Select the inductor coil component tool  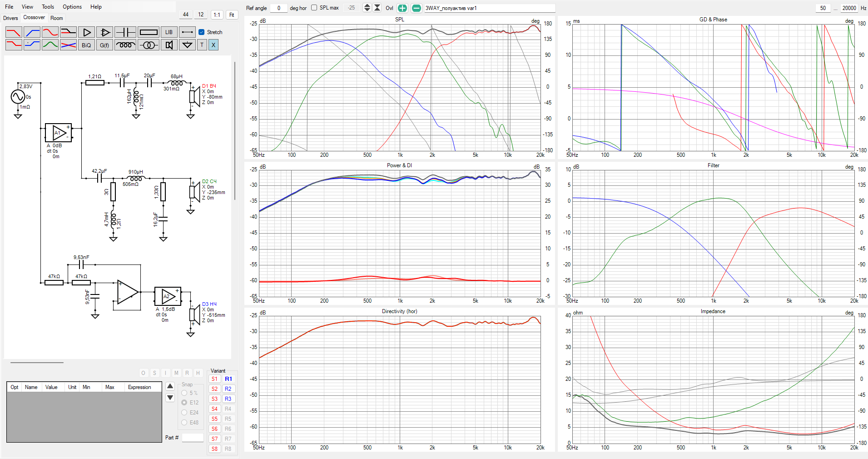125,45
